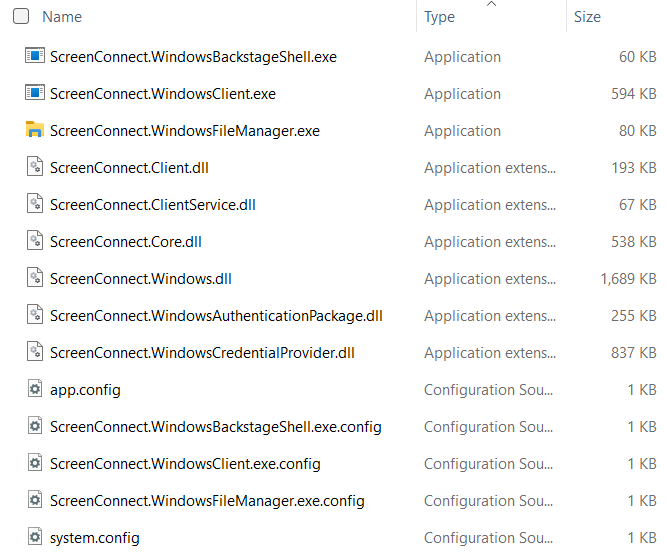Select ScreenConnect.WindowsAuthenticationPackage.dll file name

(216, 316)
